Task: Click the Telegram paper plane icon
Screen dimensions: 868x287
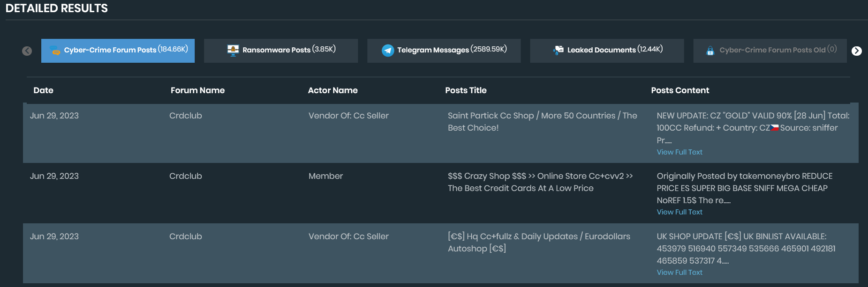Action: [x=388, y=51]
